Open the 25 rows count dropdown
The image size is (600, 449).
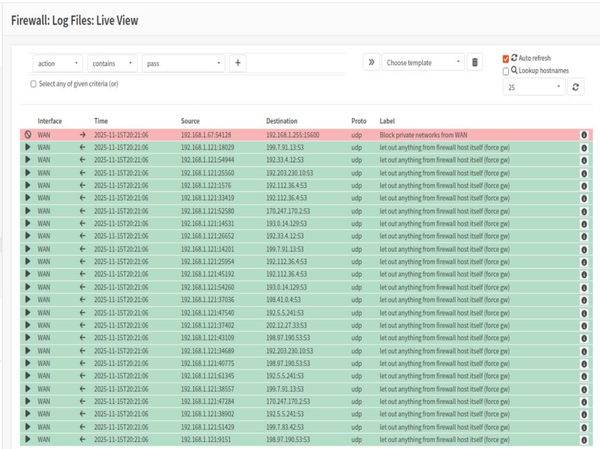tap(533, 88)
